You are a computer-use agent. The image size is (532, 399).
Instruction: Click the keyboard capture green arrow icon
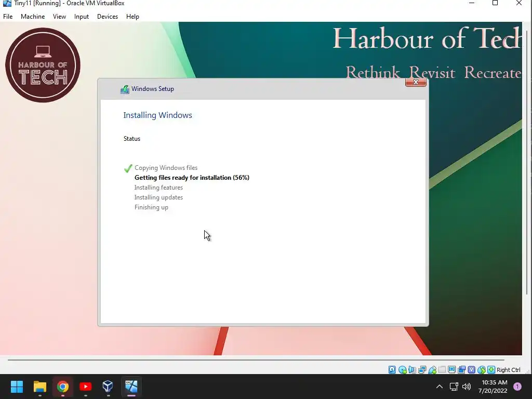click(x=491, y=370)
